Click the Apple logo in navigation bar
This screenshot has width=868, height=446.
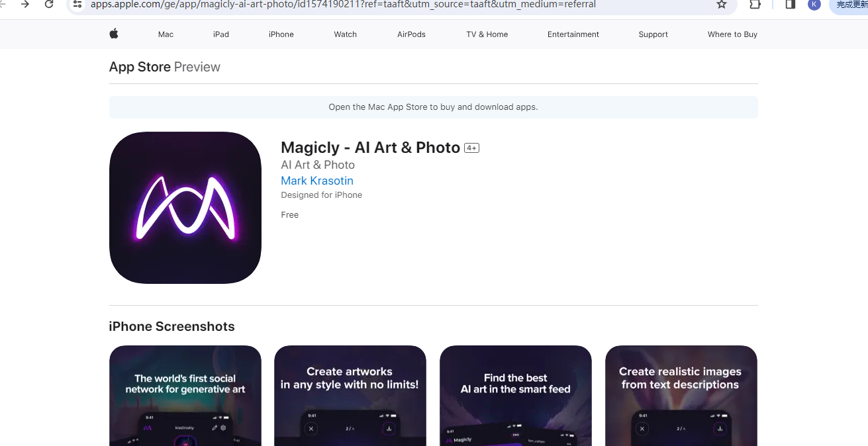[114, 34]
